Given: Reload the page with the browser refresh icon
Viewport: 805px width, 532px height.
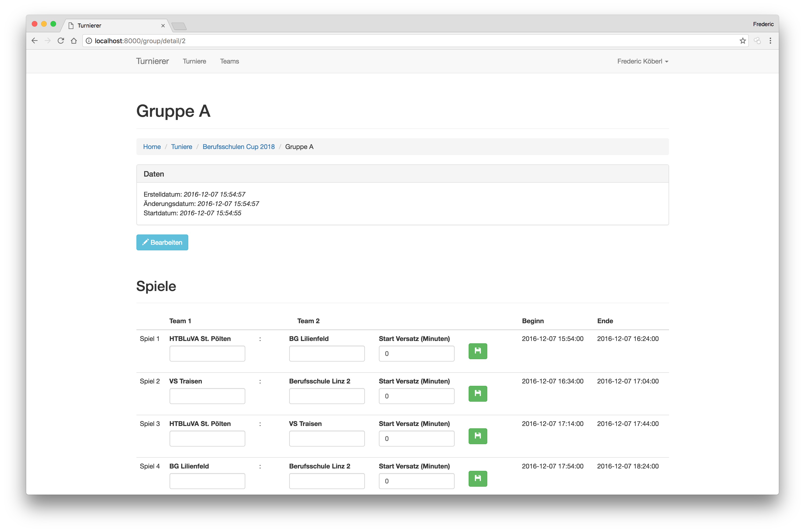Looking at the screenshot, I should (x=61, y=41).
